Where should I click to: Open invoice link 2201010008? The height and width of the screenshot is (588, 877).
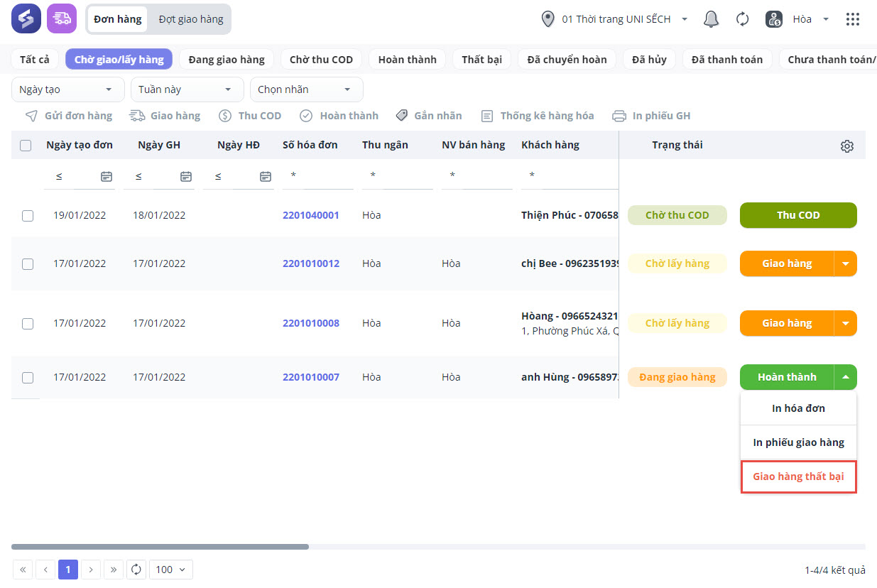point(311,323)
